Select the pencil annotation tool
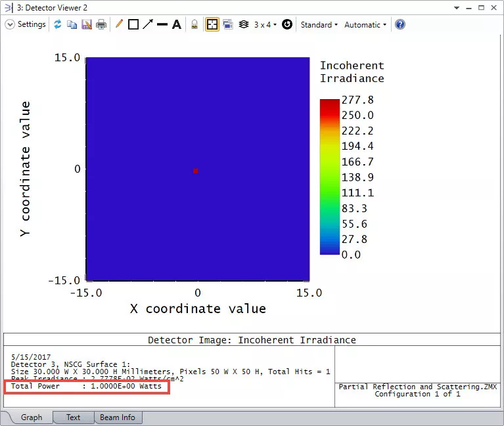The height and width of the screenshot is (426, 504). [x=119, y=24]
